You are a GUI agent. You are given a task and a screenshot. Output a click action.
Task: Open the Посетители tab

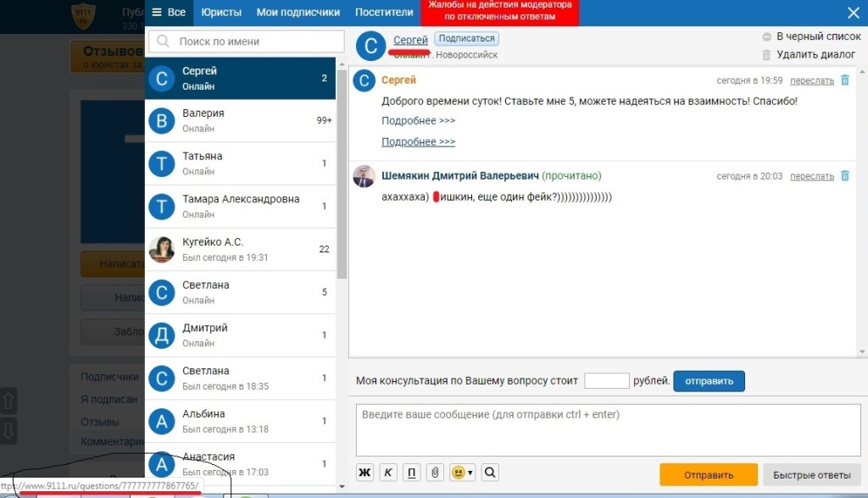point(383,12)
